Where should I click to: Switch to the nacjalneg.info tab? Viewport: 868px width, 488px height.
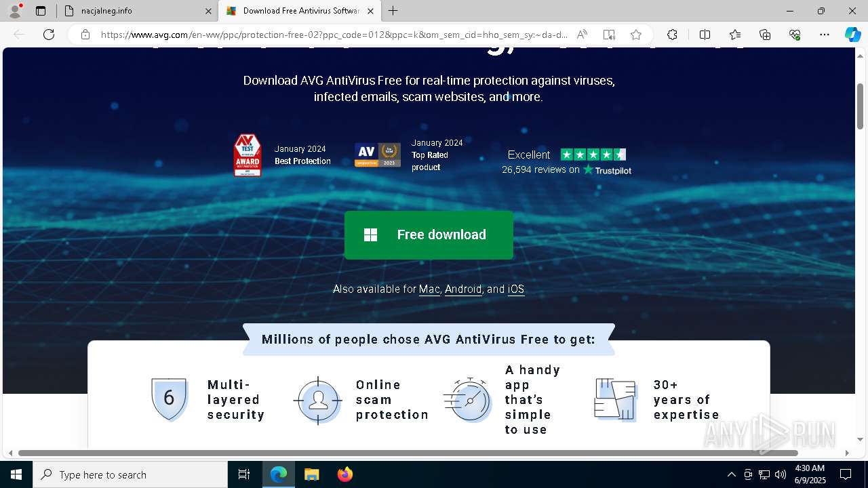[136, 11]
